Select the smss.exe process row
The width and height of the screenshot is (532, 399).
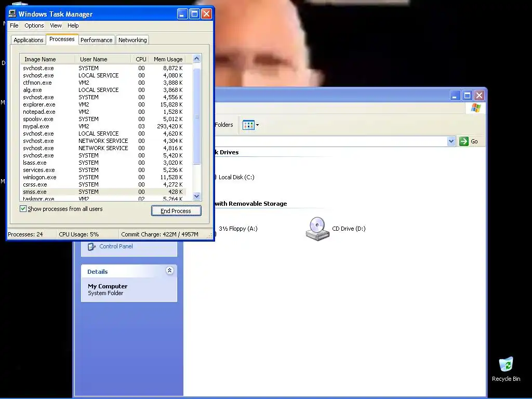point(103,192)
